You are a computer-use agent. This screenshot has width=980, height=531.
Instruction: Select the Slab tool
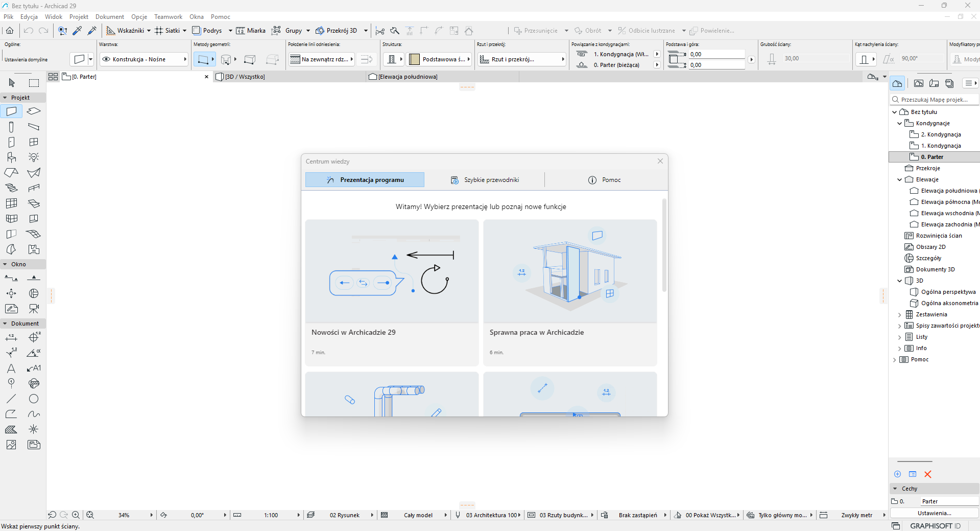point(34,111)
